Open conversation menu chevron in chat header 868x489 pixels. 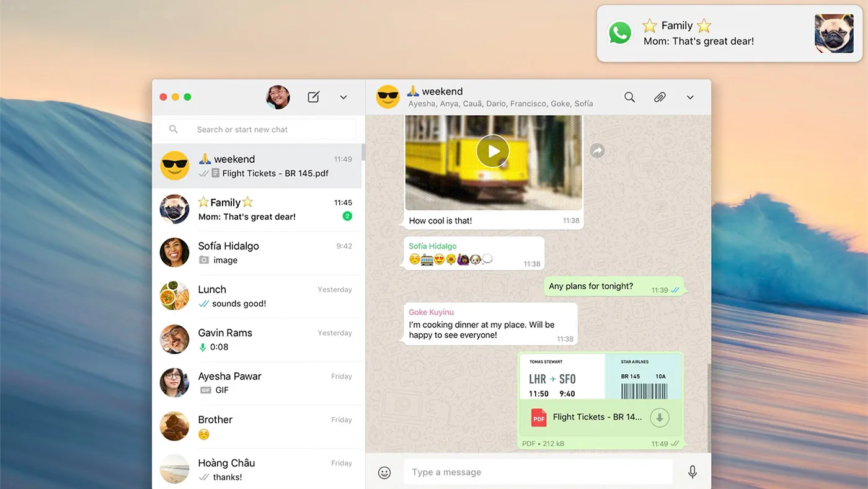(690, 97)
